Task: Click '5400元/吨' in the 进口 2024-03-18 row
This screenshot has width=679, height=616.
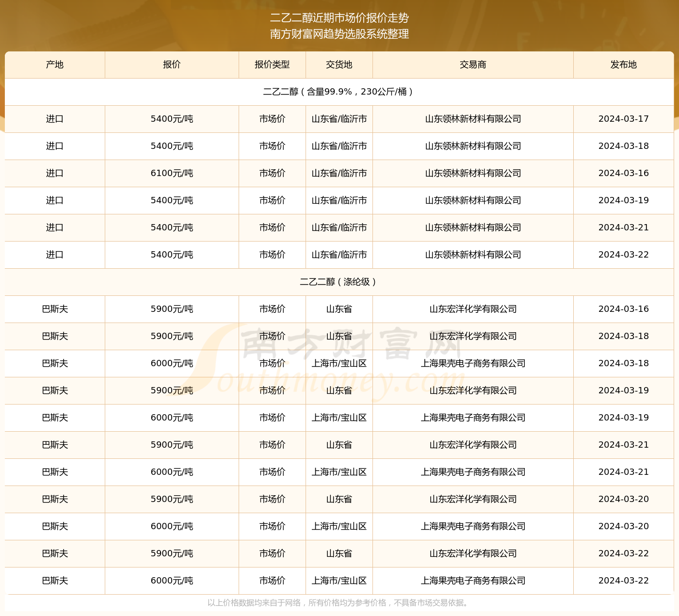Action: (x=172, y=146)
